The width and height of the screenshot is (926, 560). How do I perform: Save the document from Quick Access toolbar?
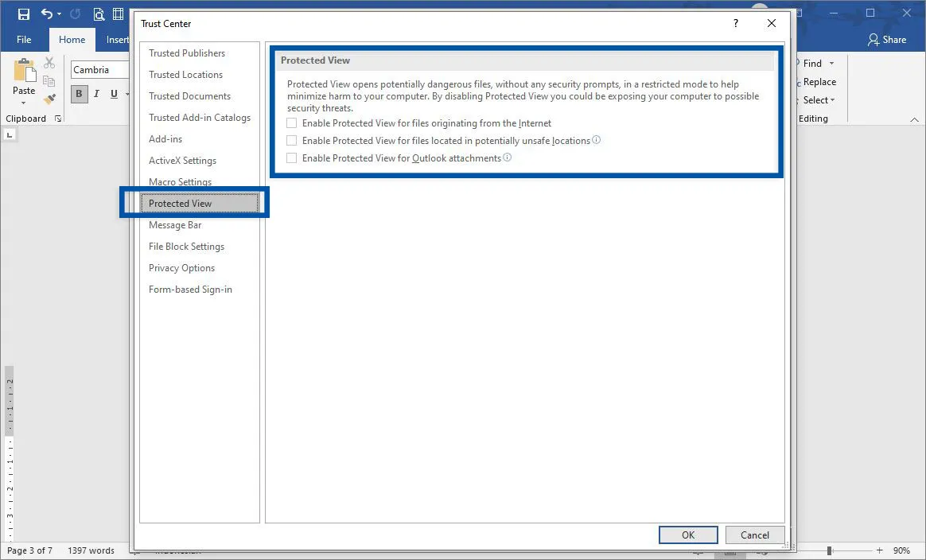[23, 13]
